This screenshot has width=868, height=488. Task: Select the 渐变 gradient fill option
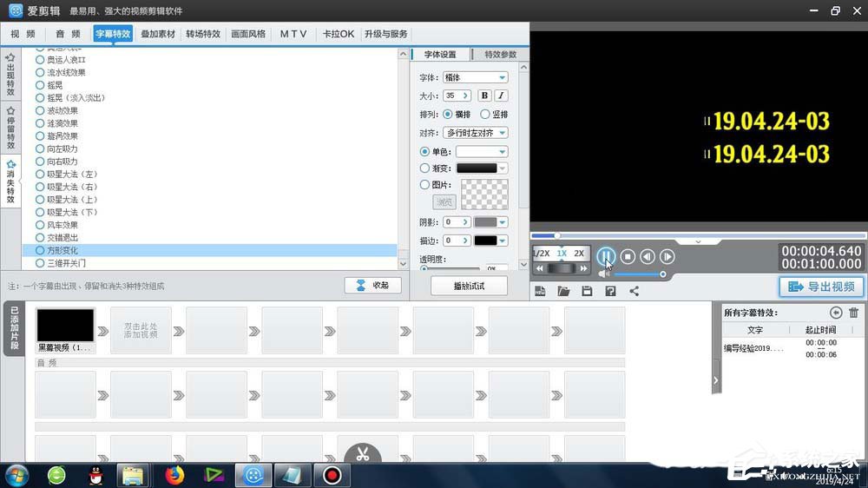[x=424, y=168]
